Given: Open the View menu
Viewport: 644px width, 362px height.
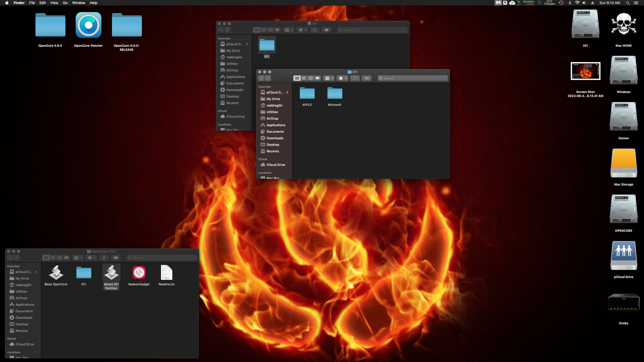Looking at the screenshot, I should [x=54, y=3].
